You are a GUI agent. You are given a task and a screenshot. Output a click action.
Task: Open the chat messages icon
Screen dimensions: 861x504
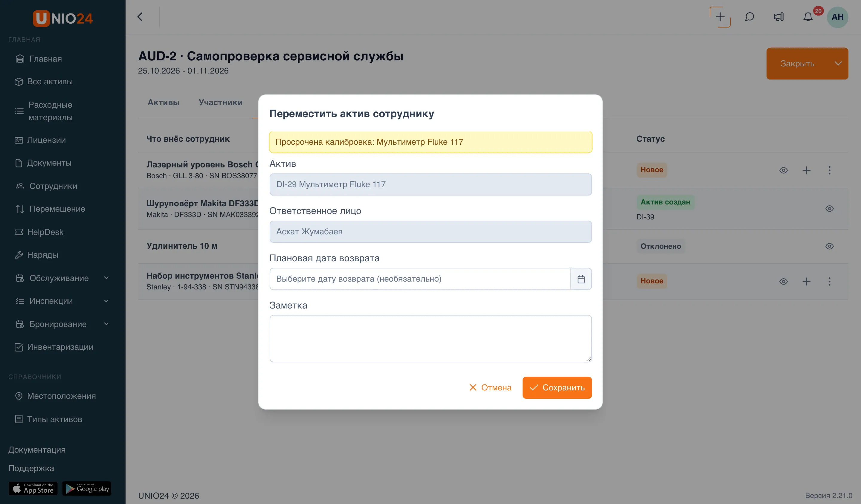pyautogui.click(x=749, y=17)
